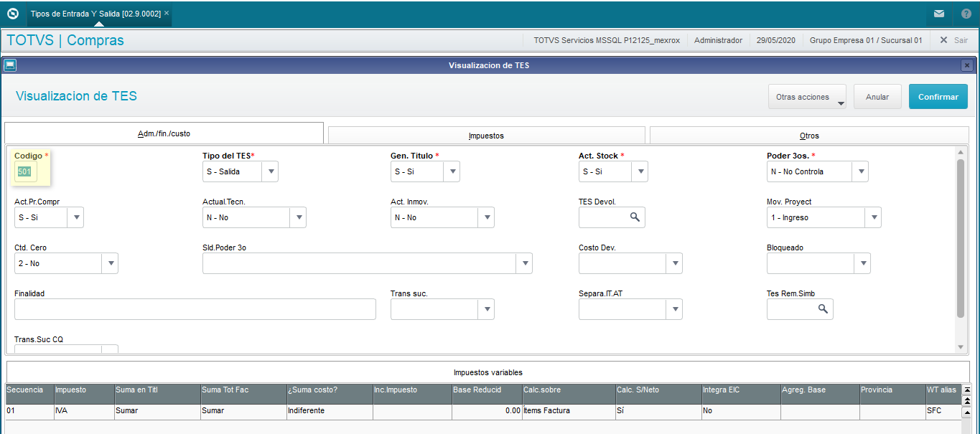Image resolution: width=980 pixels, height=434 pixels.
Task: Switch to the Impuestos tab
Action: click(x=486, y=135)
